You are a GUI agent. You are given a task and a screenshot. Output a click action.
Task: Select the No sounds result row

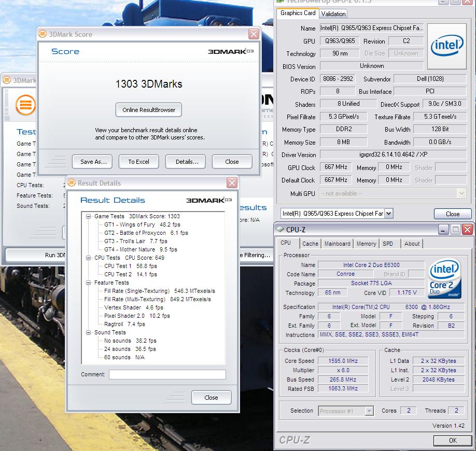point(130,341)
